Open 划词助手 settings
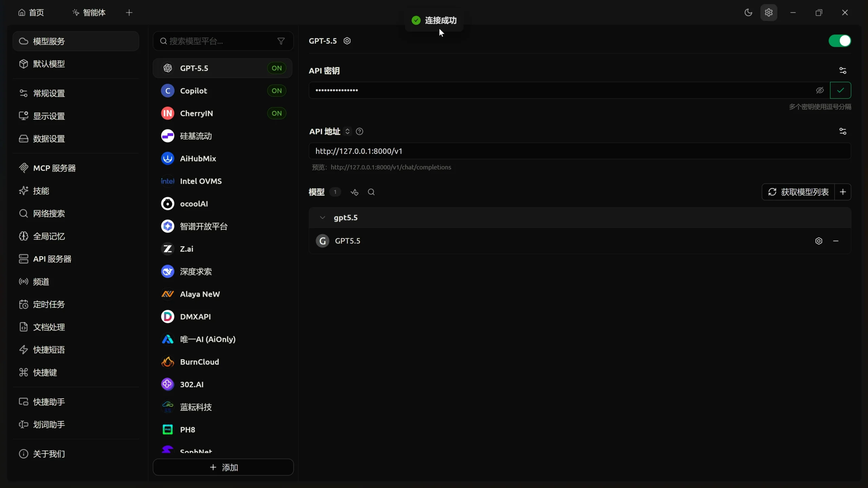This screenshot has width=868, height=488. coord(76,425)
